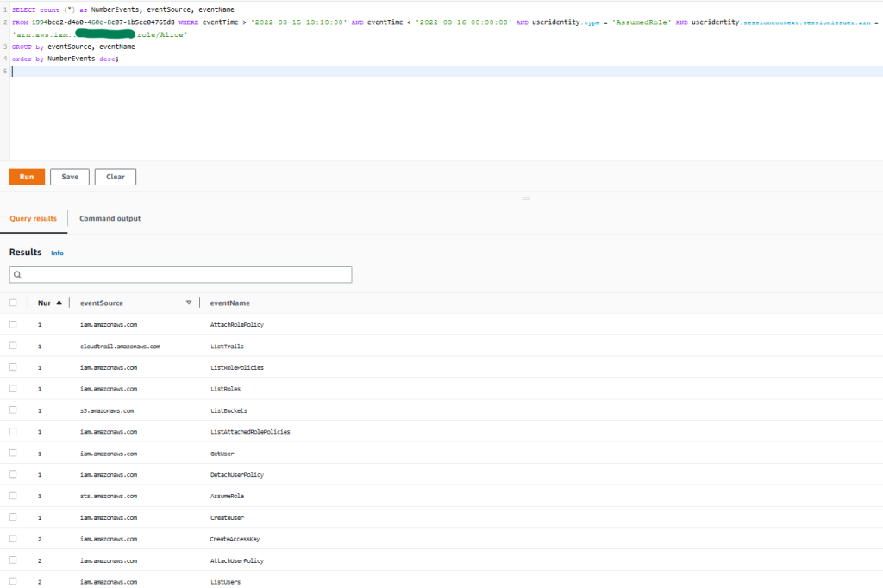Check the ListBuckets result row
Screen dimensions: 883x588
point(14,410)
